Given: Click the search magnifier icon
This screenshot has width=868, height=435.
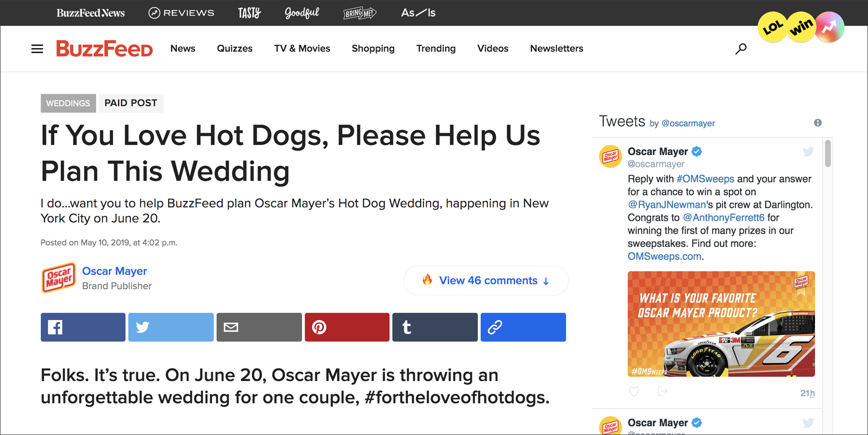Looking at the screenshot, I should 741,49.
